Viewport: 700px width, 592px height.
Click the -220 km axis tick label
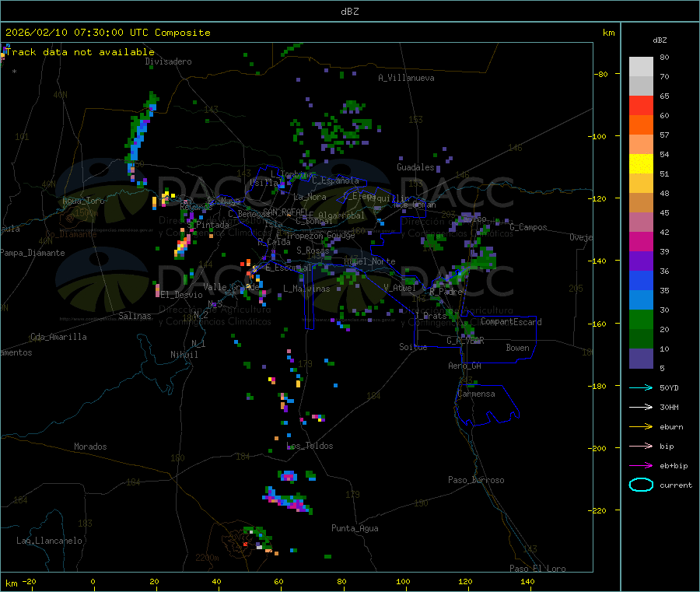pos(598,510)
